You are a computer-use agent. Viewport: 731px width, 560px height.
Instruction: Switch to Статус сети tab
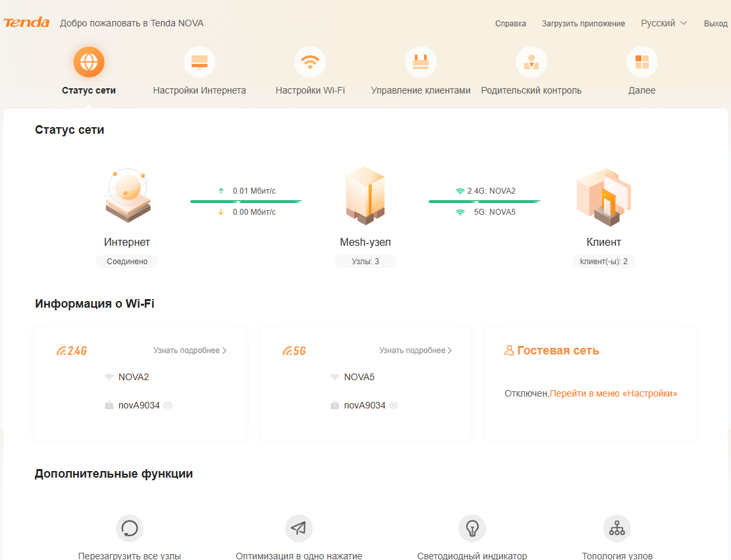89,90
